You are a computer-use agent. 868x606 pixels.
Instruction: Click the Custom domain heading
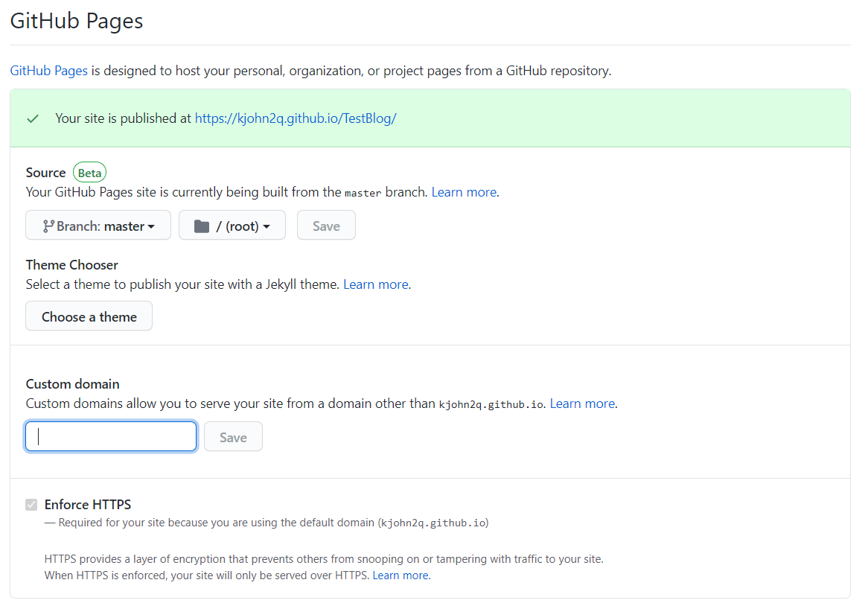[x=72, y=384]
